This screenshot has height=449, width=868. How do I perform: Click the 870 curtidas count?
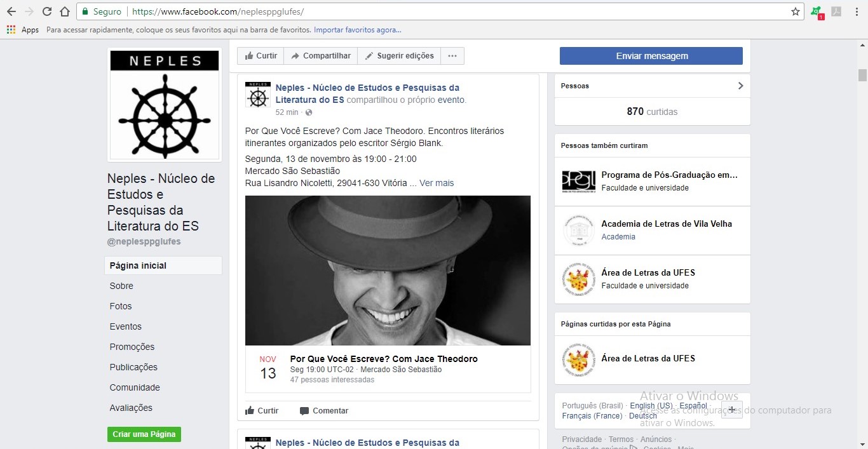pyautogui.click(x=652, y=112)
